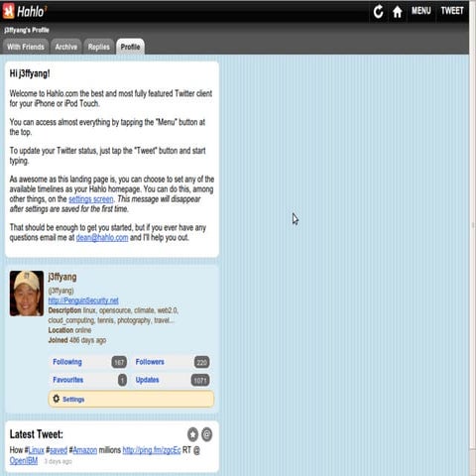The image size is (476, 476).
Task: Favourite the latest tweet with star icon
Action: point(193,434)
